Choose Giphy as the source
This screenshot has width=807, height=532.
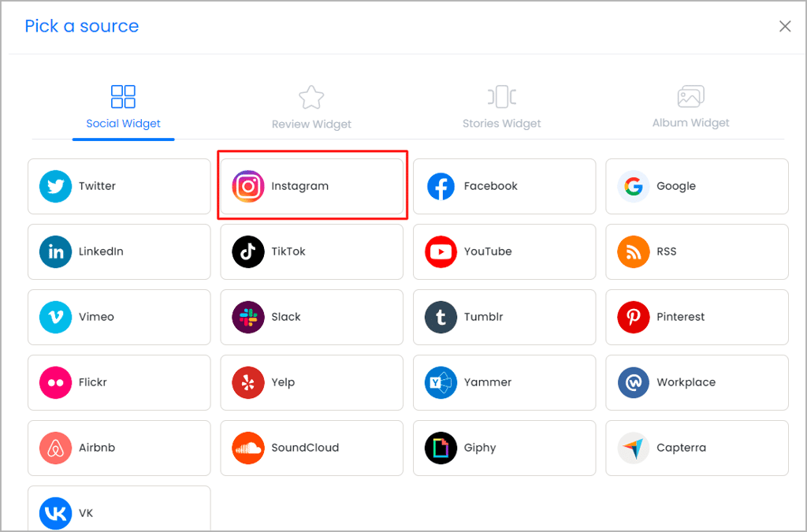(504, 448)
